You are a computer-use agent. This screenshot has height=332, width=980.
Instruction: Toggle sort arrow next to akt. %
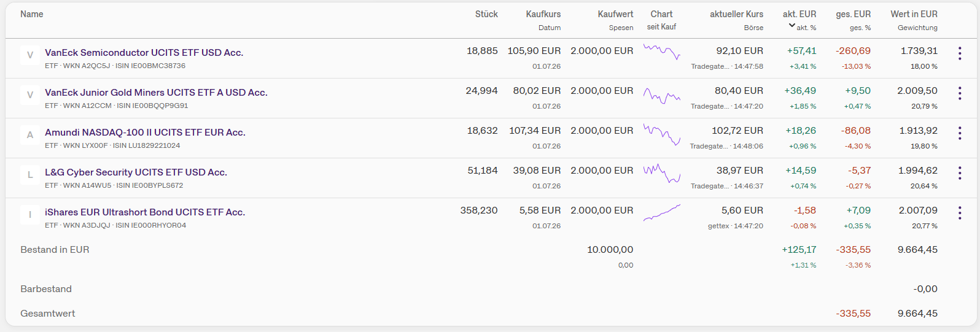(x=792, y=26)
